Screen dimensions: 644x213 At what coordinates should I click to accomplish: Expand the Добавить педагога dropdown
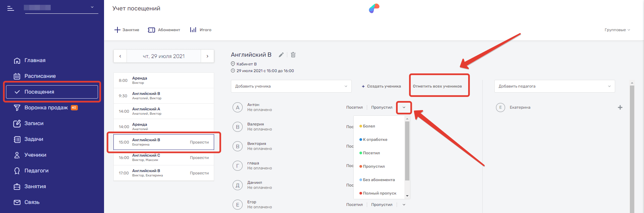point(554,86)
